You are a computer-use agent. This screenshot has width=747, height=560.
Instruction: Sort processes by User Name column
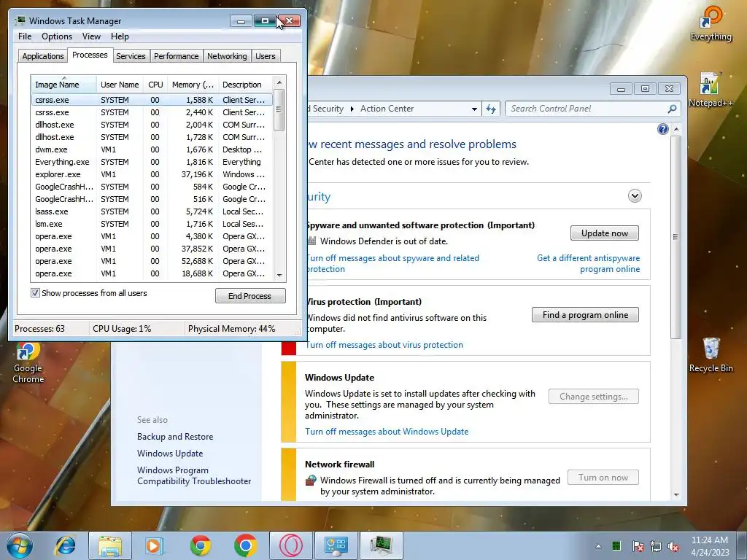click(x=120, y=85)
